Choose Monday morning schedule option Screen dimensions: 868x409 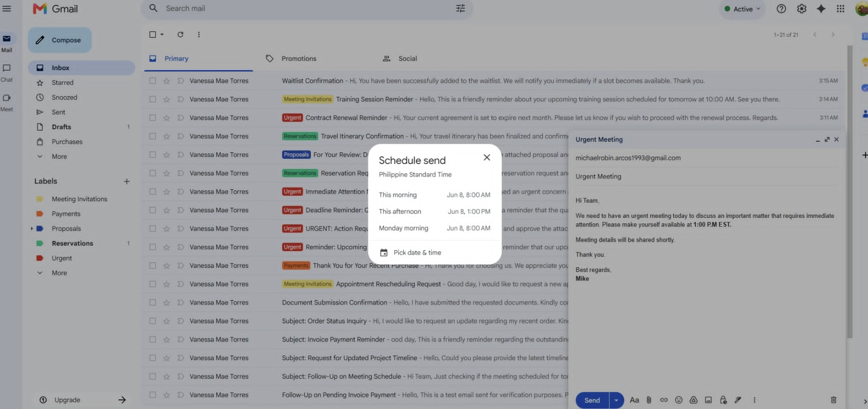coord(435,228)
